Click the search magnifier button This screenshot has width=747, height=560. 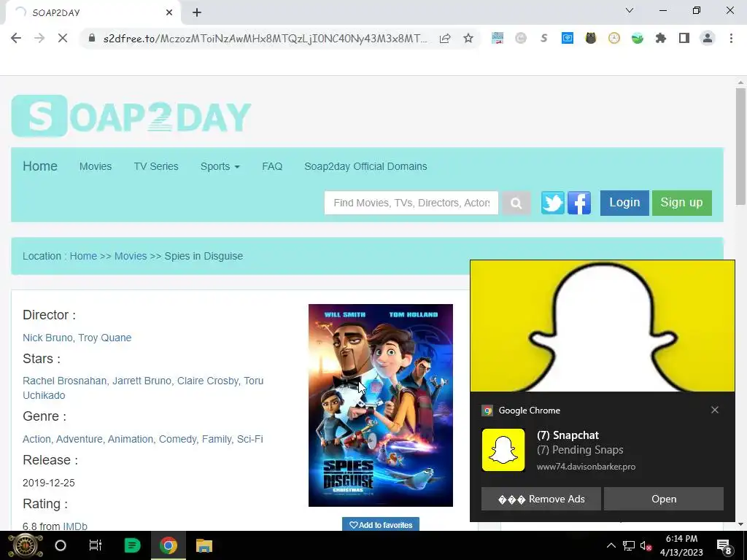coord(516,203)
